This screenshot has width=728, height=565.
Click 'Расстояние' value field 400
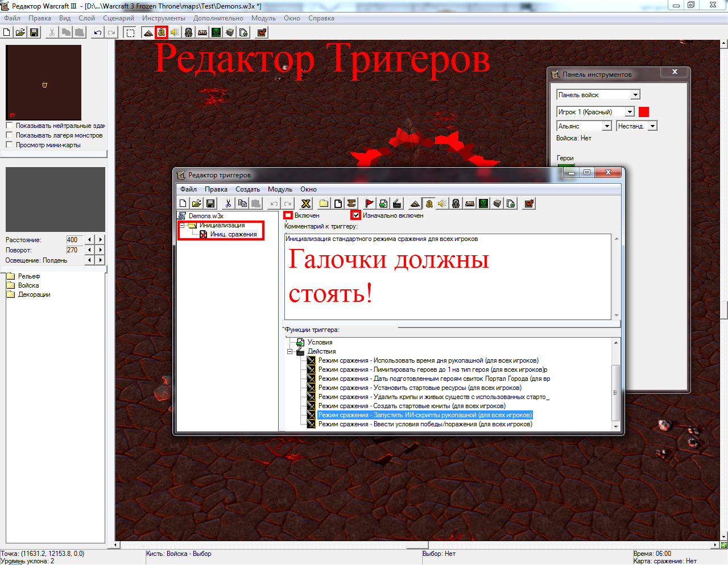point(75,240)
